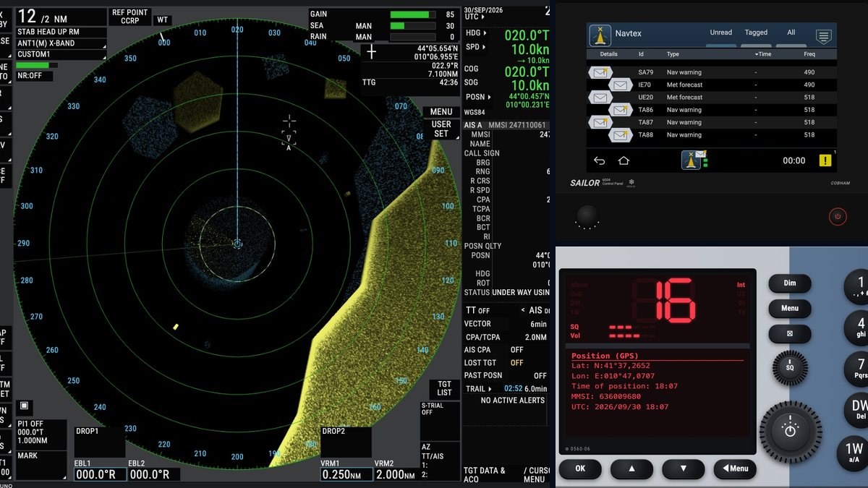Toggle LOST TGT OFF setting
868x488 pixels.
(x=517, y=363)
